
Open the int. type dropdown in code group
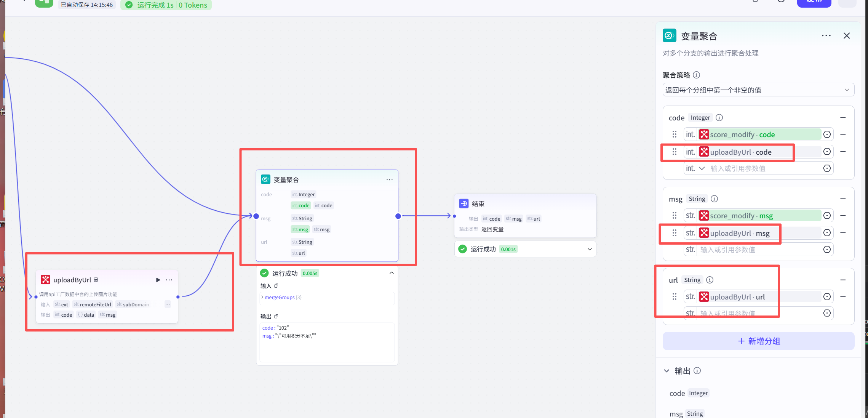click(695, 168)
